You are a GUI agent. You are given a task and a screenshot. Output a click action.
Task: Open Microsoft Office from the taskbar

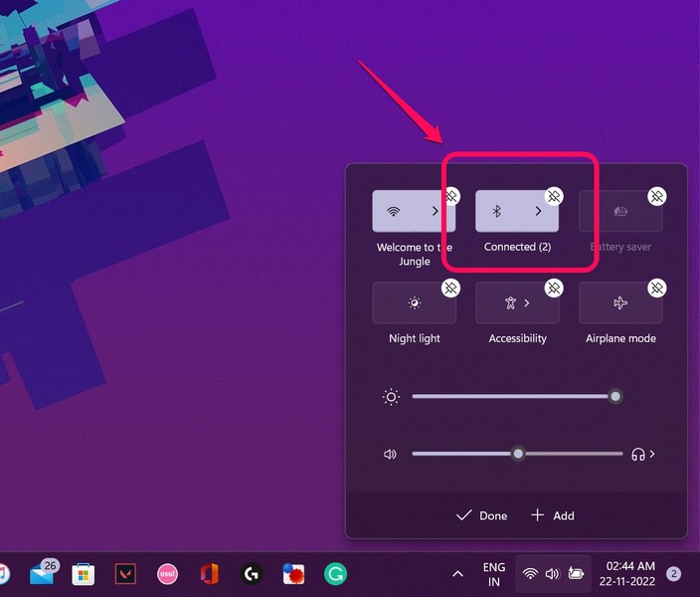pyautogui.click(x=209, y=574)
